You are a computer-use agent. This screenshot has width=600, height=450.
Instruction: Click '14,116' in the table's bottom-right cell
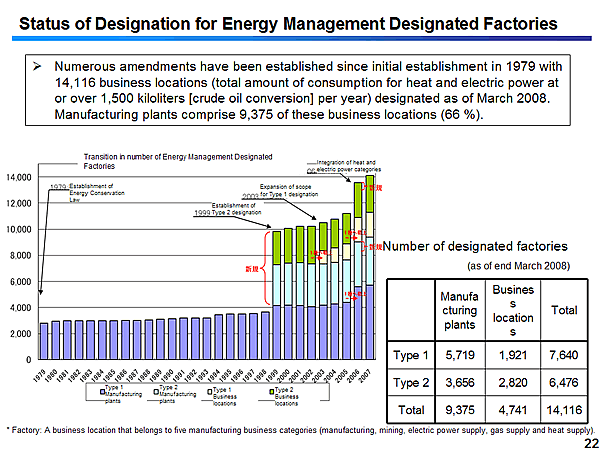coord(564,410)
